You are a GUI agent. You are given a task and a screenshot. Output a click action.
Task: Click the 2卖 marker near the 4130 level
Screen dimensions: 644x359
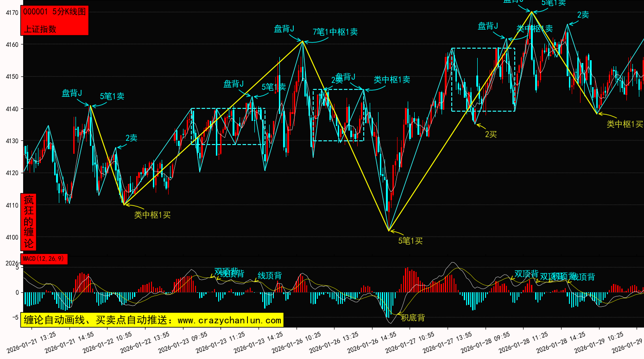pyautogui.click(x=131, y=138)
